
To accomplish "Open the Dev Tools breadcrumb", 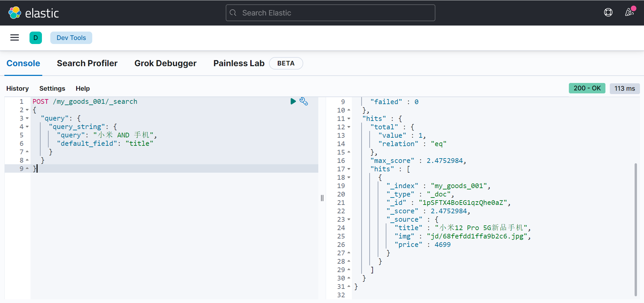I will point(71,38).
